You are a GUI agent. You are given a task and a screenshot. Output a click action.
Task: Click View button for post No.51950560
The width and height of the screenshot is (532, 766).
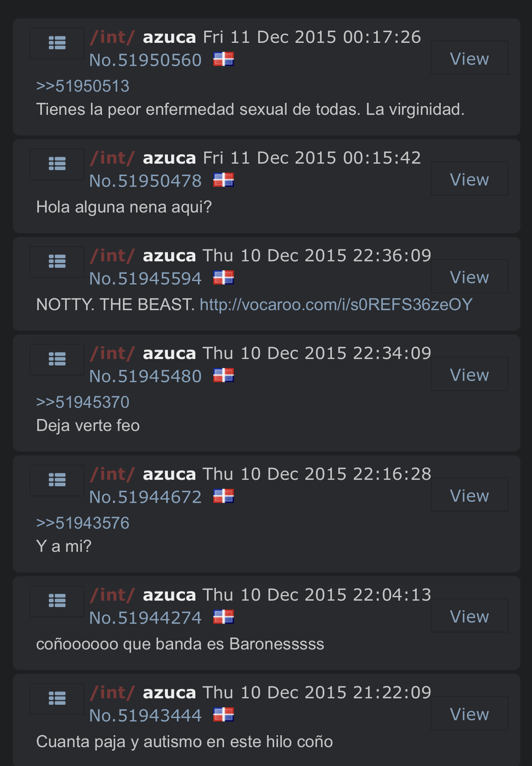(469, 58)
